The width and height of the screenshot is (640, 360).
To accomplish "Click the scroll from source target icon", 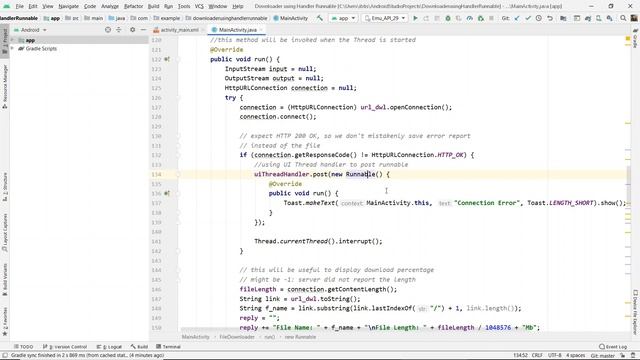I will pos(108,30).
